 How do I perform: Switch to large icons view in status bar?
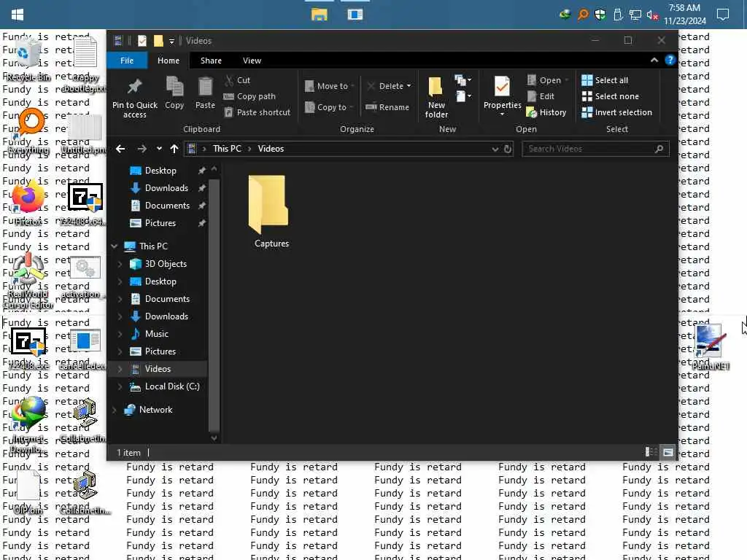point(668,452)
